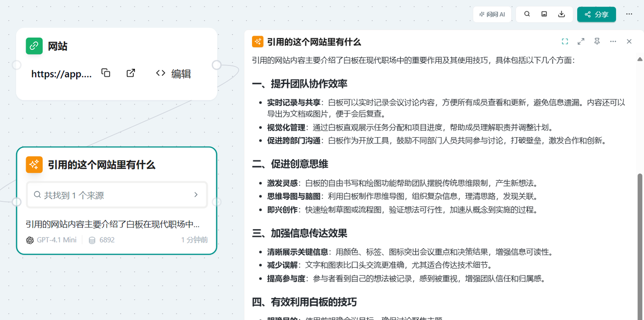
Task: Click the orange AI sparkle icon on the canvas card
Action: point(34,164)
